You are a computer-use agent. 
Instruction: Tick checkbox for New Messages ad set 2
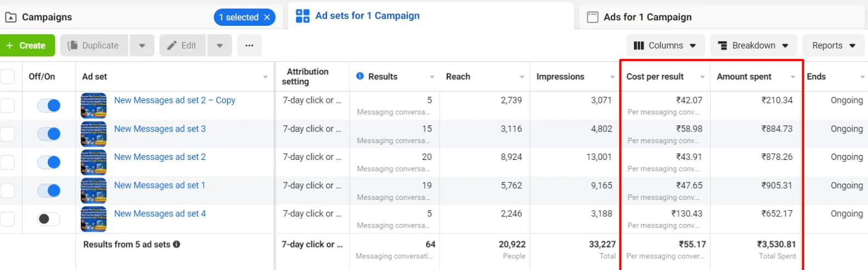point(8,162)
